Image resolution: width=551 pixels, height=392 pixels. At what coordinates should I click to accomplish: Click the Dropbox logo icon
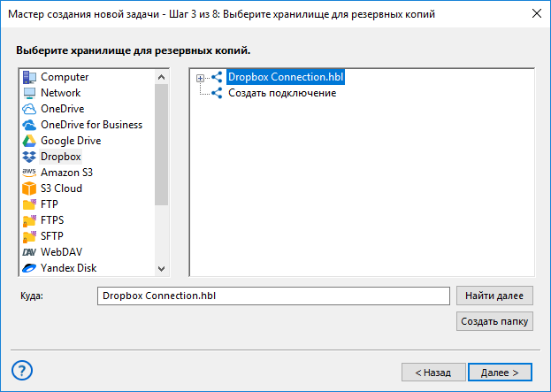point(29,157)
